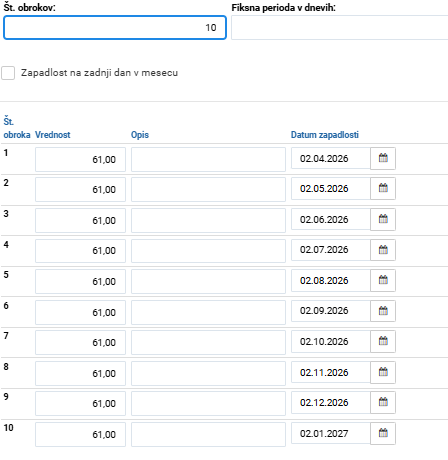Open calendar picker for installment 3 due date
The image size is (448, 460).
pos(383,219)
